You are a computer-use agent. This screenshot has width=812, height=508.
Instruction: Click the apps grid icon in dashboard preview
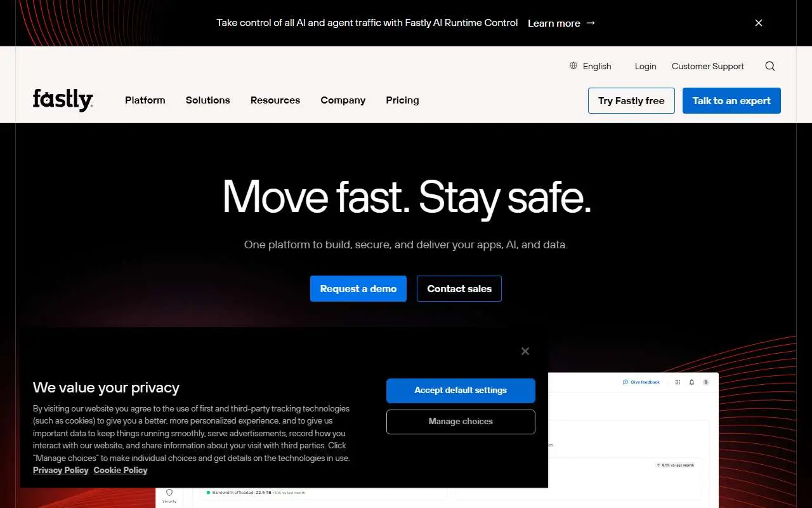coord(678,382)
